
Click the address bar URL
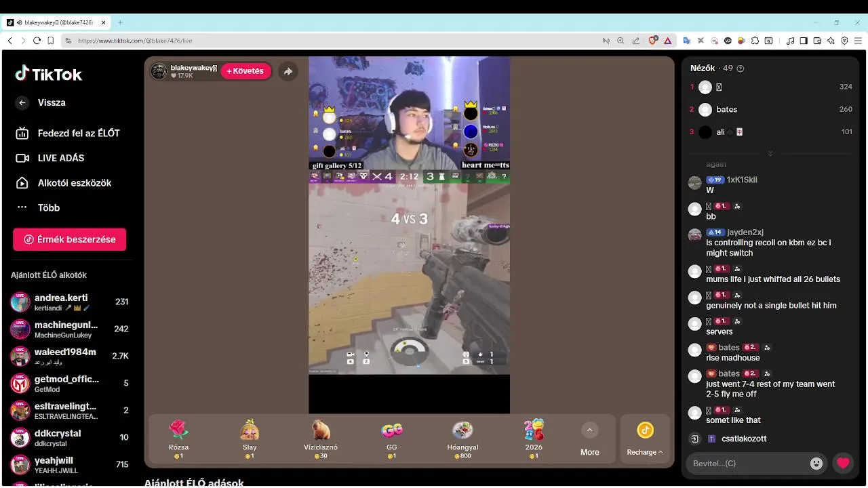pyautogui.click(x=135, y=41)
